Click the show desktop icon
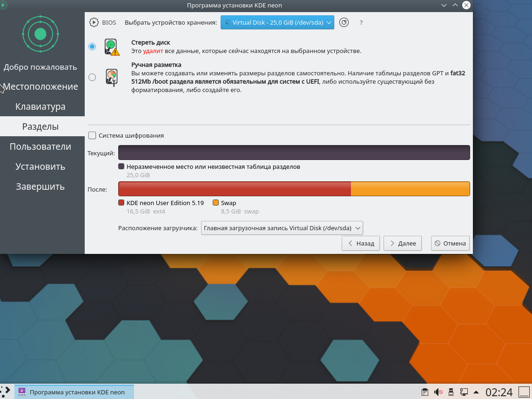The image size is (532, 399). tap(524, 392)
